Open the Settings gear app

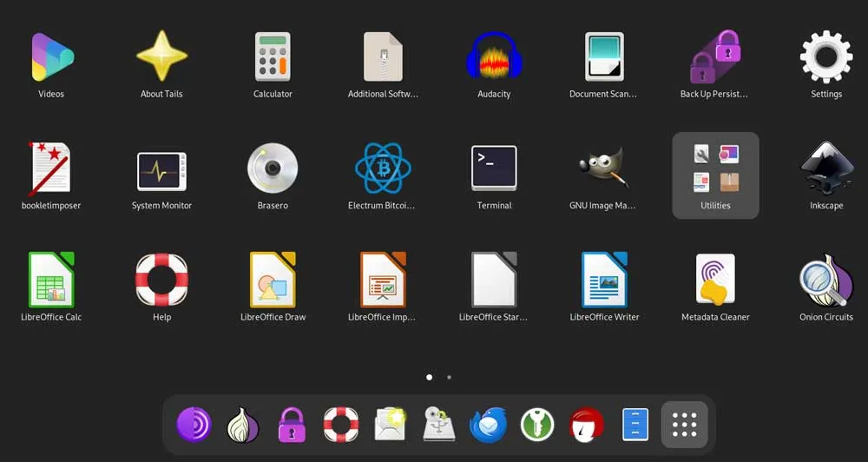[x=826, y=57]
